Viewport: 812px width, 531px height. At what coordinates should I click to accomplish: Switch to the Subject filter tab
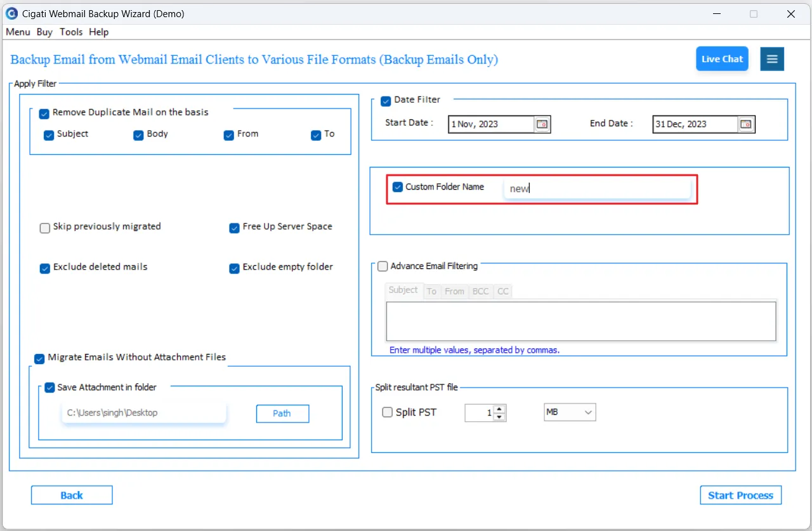(x=403, y=290)
